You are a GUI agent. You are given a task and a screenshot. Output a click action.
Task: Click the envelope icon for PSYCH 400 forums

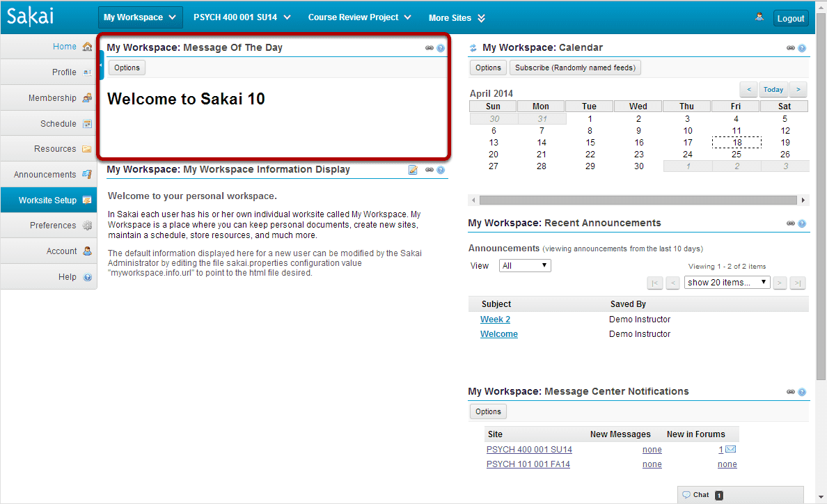(x=730, y=449)
